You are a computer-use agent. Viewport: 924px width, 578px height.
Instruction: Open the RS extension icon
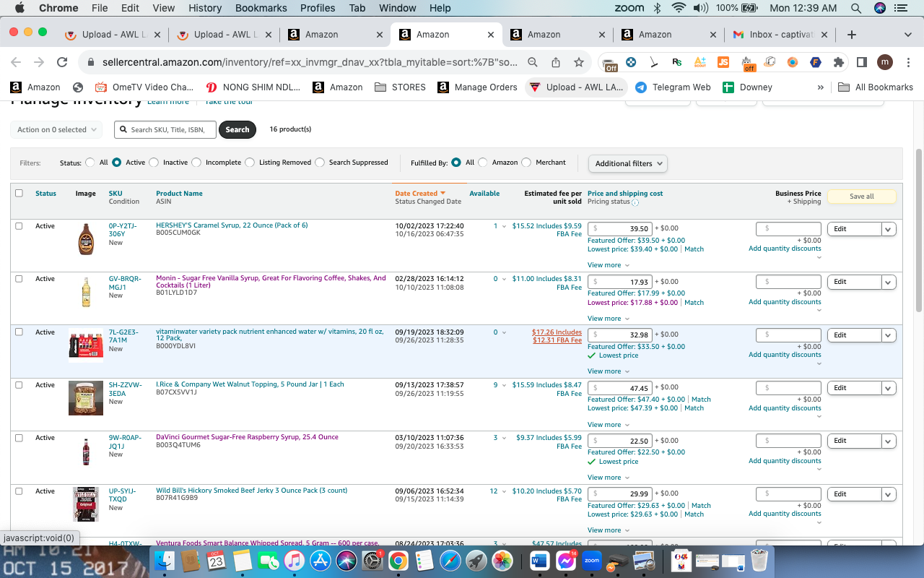(x=676, y=62)
